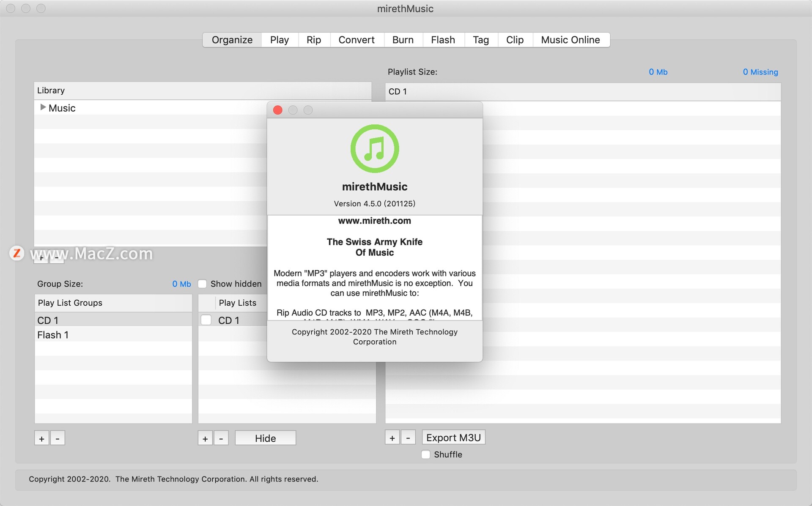Add a new play list
Viewport: 812px width, 506px height.
point(205,438)
